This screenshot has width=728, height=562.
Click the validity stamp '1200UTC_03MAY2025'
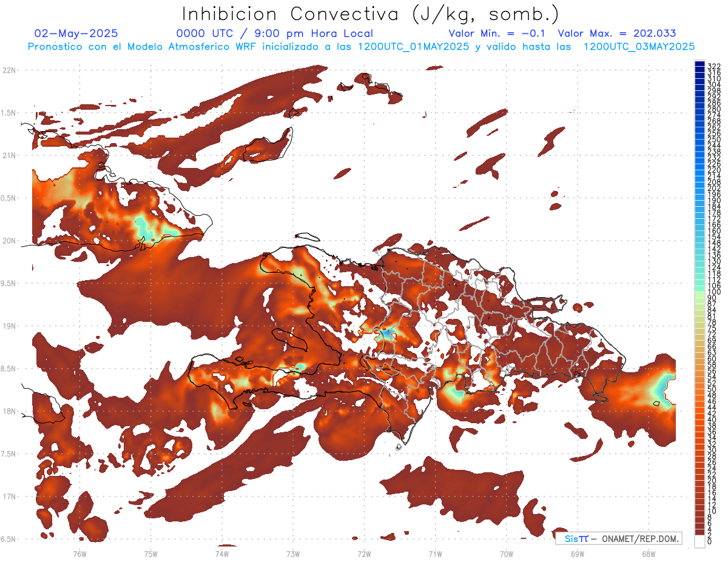point(639,47)
